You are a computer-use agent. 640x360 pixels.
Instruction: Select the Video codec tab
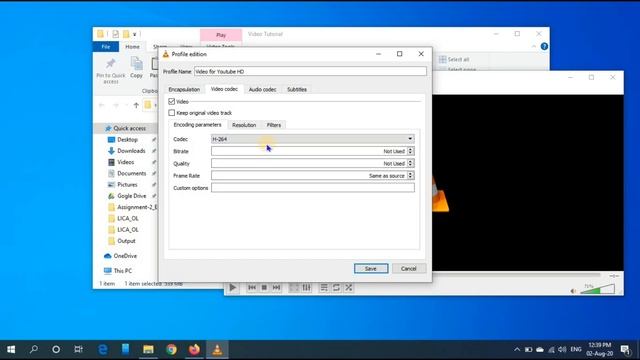[224, 89]
